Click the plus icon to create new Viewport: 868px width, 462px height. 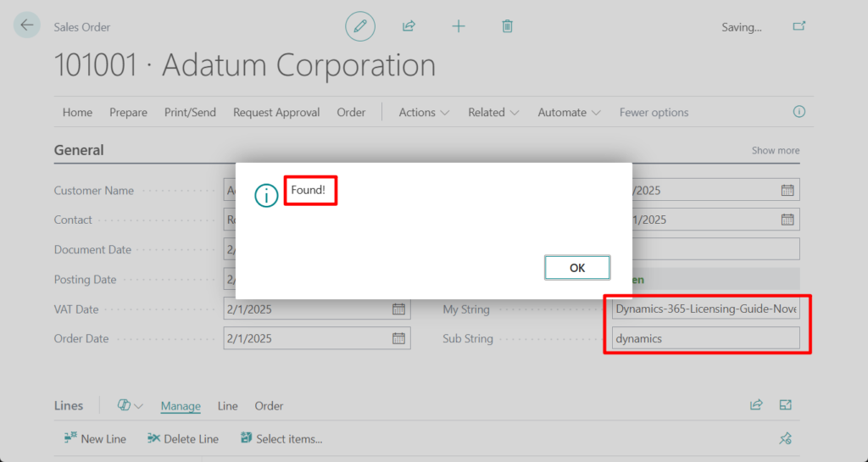459,26
